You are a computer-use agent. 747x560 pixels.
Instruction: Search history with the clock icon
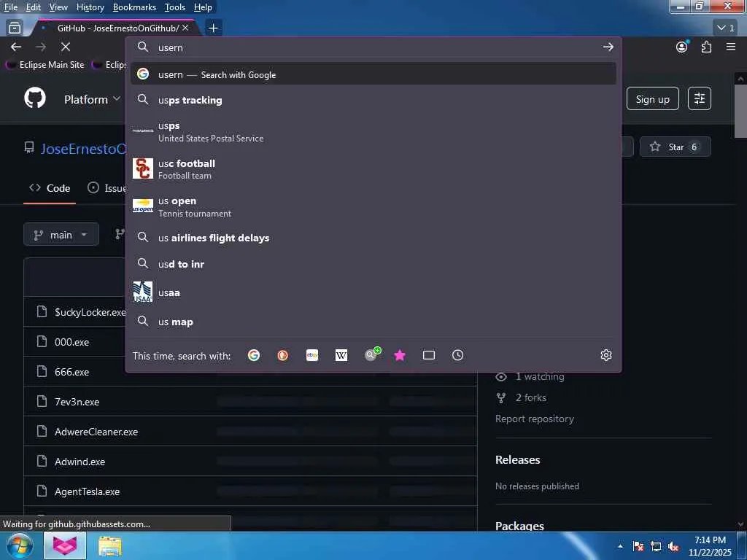tap(458, 355)
